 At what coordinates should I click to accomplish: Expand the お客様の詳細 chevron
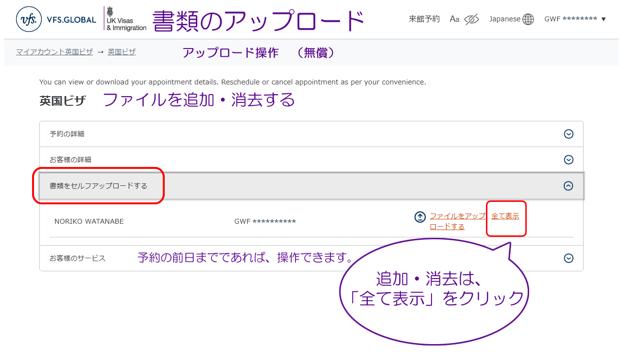[x=569, y=160]
